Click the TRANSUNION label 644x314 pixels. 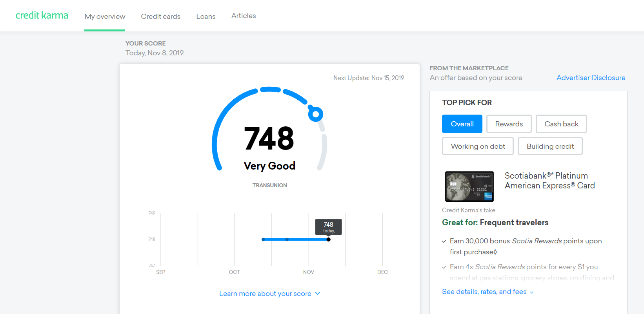(x=269, y=185)
